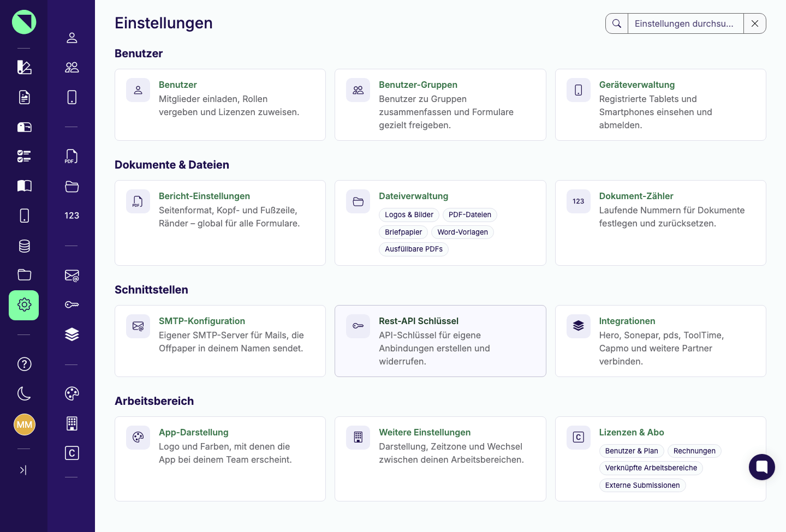
Task: Open the App-Darstellung card
Action: coord(220,459)
